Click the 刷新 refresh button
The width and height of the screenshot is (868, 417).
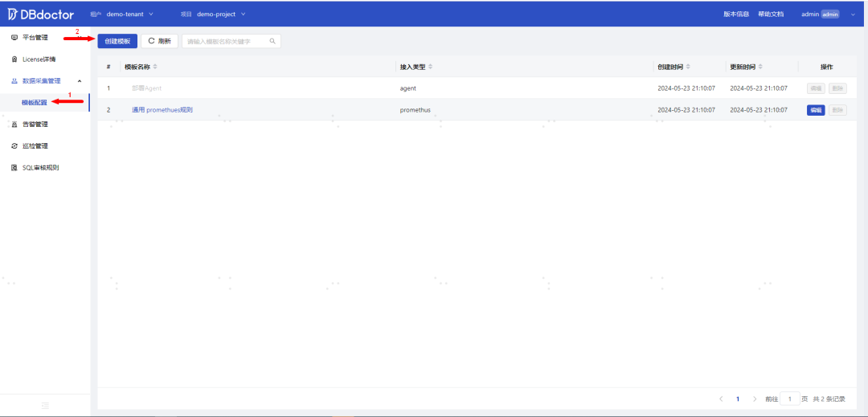(x=159, y=41)
